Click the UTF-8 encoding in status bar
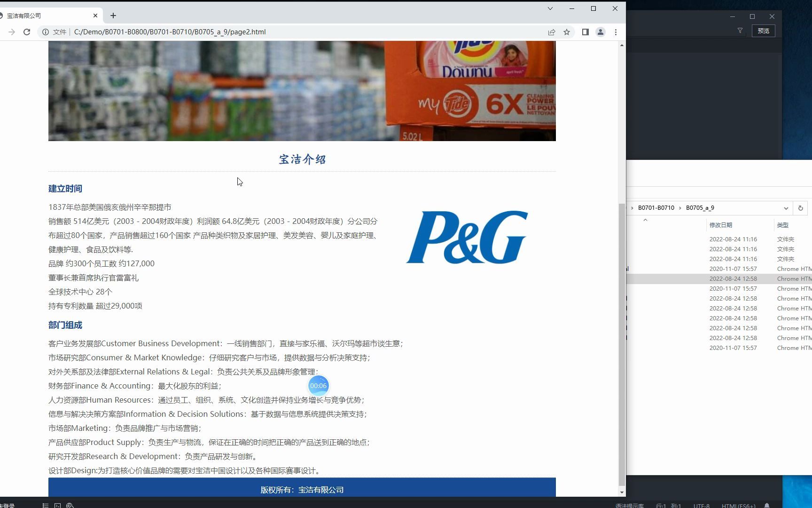The image size is (812, 508). coord(702,506)
